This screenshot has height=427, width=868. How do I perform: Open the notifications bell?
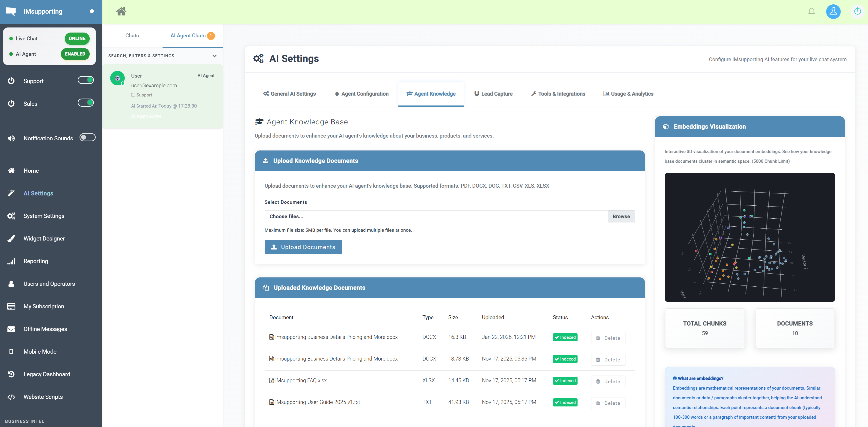coord(811,12)
